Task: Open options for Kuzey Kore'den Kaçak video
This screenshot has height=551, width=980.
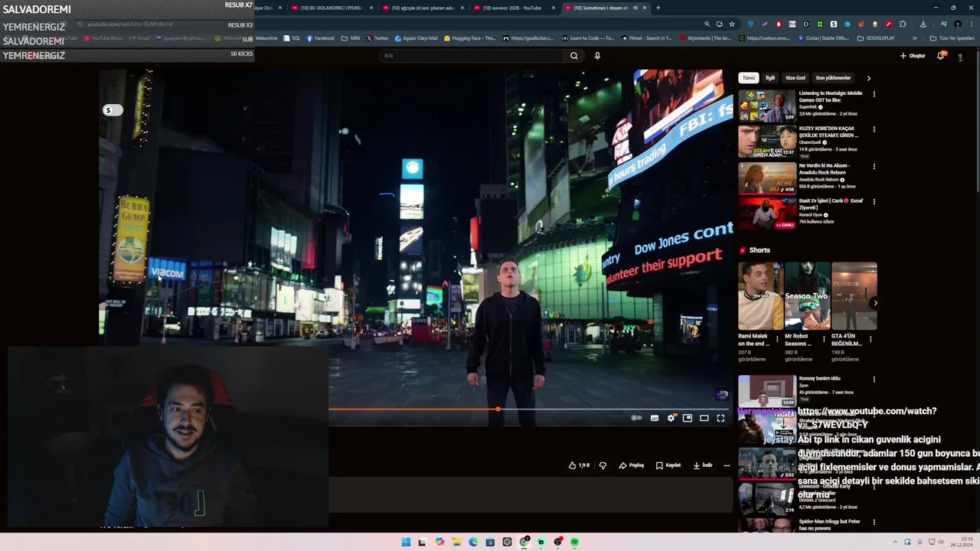Action: [874, 129]
